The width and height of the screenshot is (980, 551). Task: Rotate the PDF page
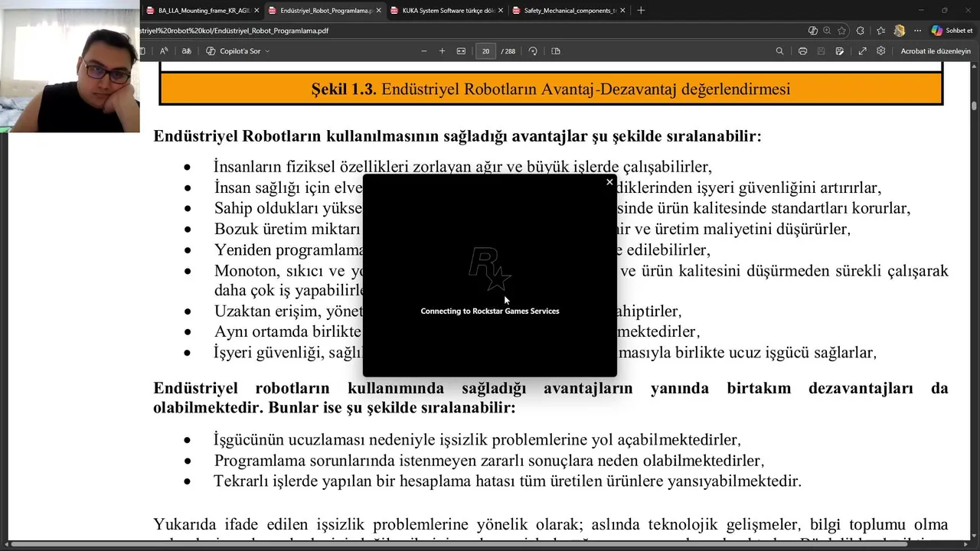533,51
